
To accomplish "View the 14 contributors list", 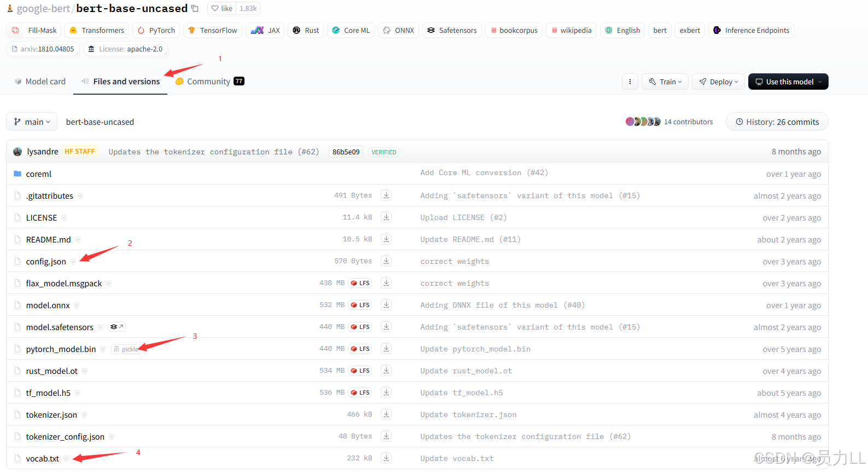I will [669, 122].
